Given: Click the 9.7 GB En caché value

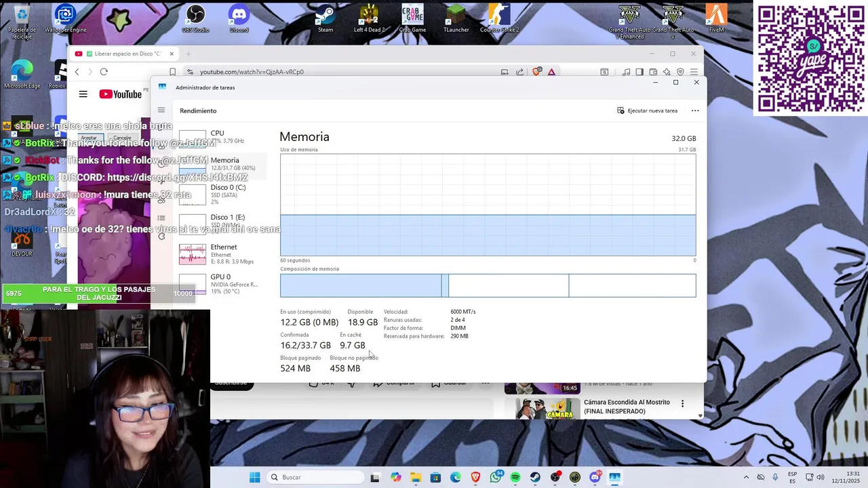Looking at the screenshot, I should (352, 345).
